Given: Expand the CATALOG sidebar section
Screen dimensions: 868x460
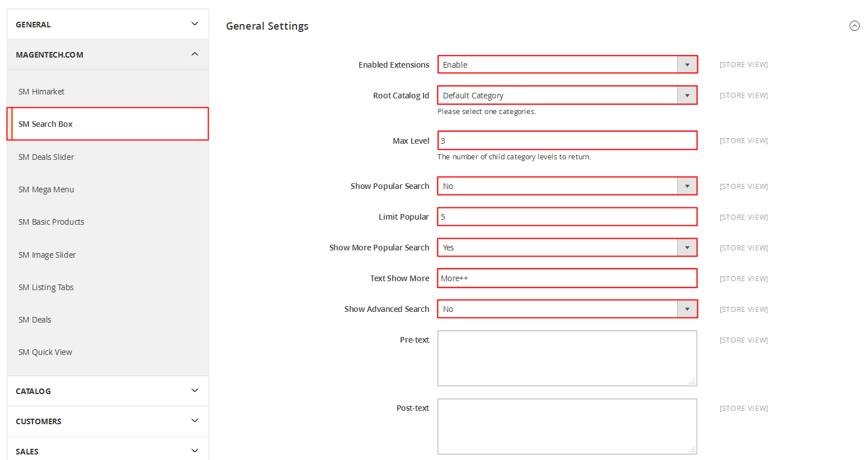Looking at the screenshot, I should pos(108,391).
